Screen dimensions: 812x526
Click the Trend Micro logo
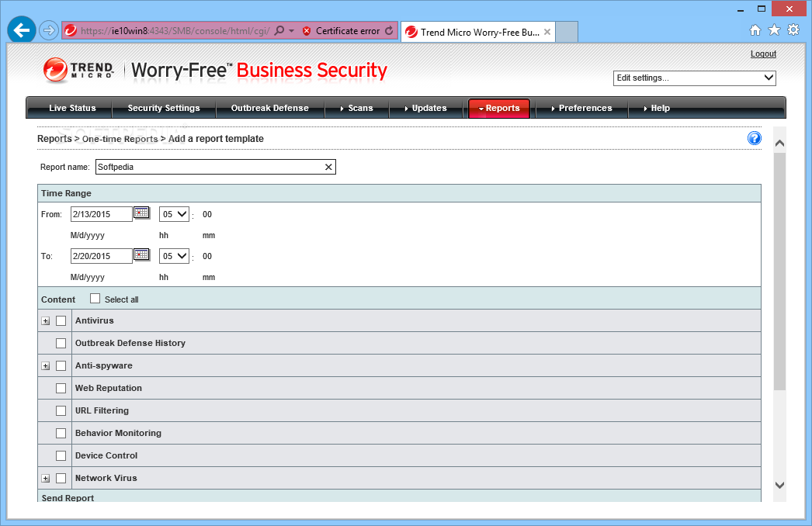pos(78,71)
